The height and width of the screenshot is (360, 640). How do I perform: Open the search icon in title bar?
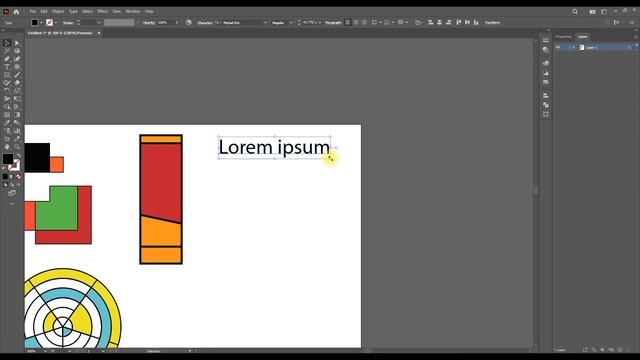(575, 11)
